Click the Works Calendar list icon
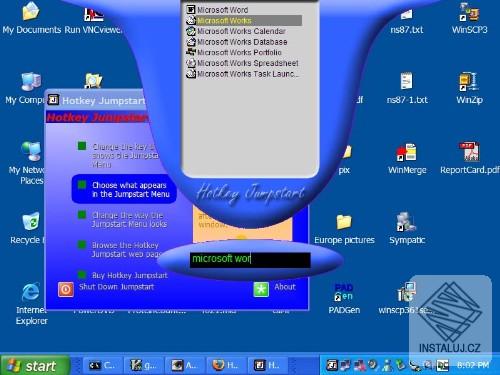Image resolution: width=500 pixels, height=375 pixels. 191,31
